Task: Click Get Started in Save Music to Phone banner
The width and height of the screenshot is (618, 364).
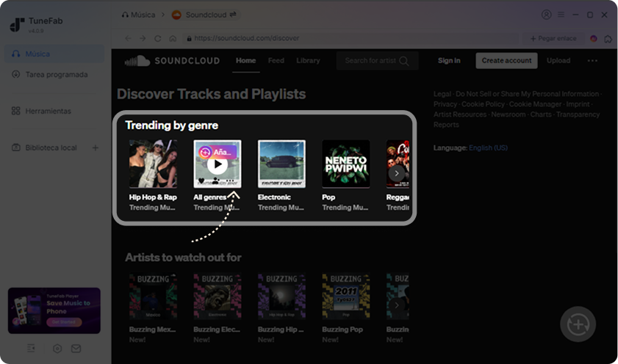Action: tap(64, 322)
